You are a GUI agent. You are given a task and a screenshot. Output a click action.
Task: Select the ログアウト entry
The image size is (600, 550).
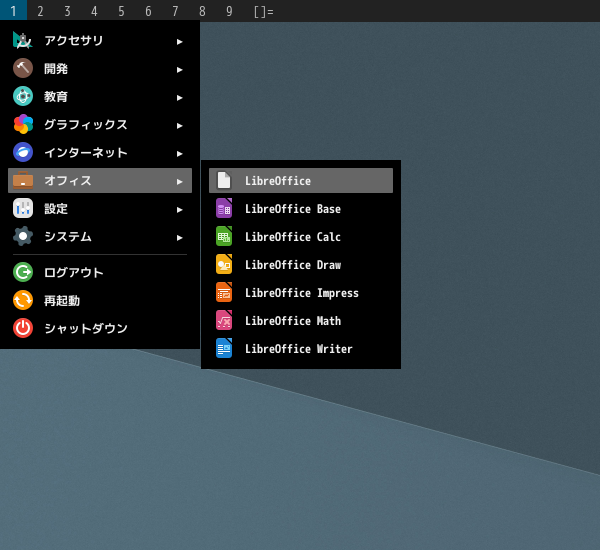click(73, 272)
